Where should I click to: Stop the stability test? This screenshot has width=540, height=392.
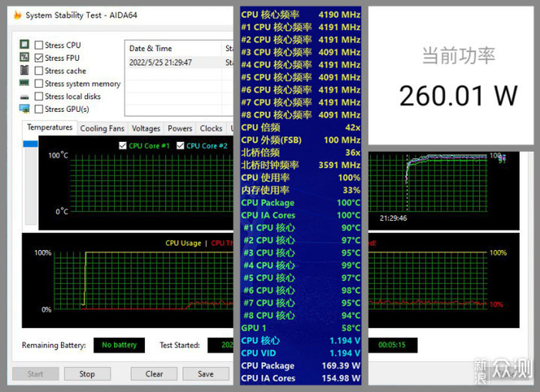click(x=87, y=374)
